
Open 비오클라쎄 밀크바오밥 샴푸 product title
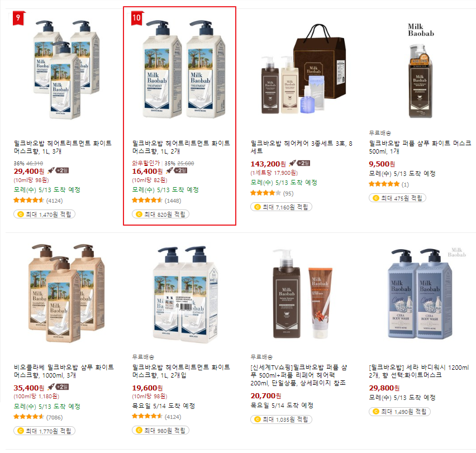point(64,371)
